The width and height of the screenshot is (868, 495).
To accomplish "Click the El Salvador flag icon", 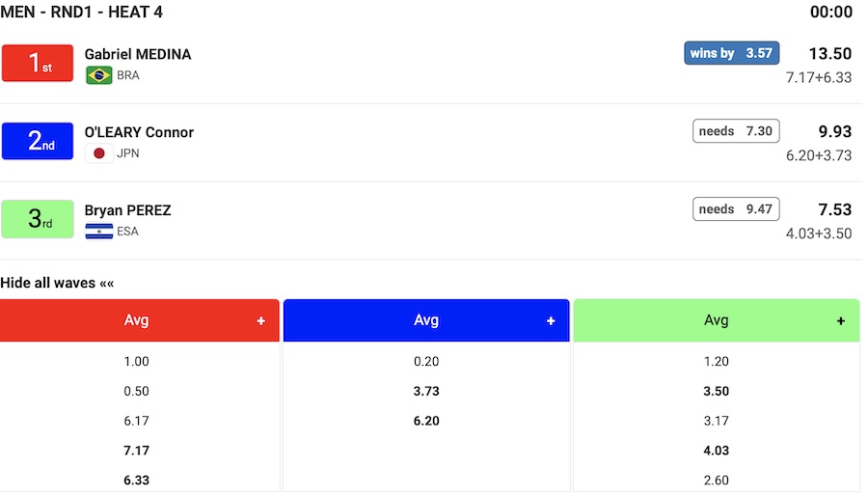I will click(x=98, y=232).
